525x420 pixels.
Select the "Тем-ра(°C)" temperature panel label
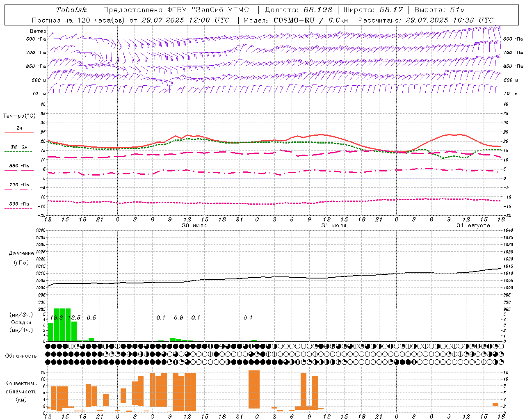tap(19, 116)
